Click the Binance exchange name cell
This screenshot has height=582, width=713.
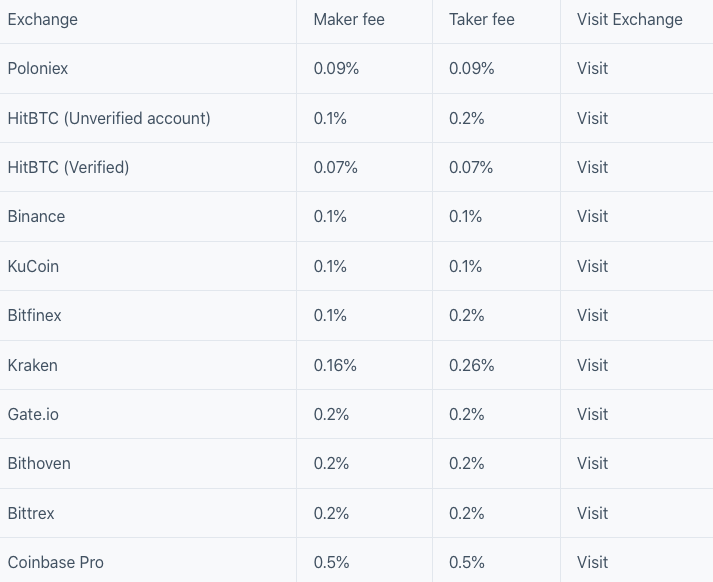tap(36, 216)
